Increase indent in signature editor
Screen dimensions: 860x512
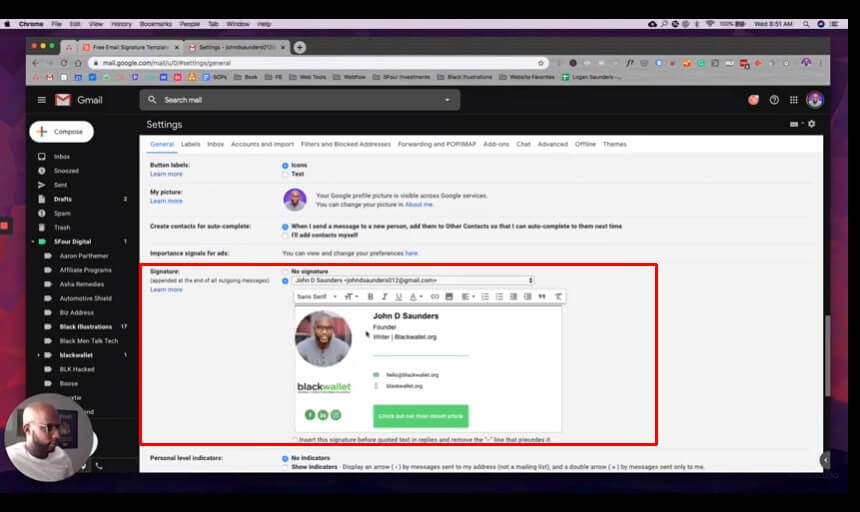[528, 297]
